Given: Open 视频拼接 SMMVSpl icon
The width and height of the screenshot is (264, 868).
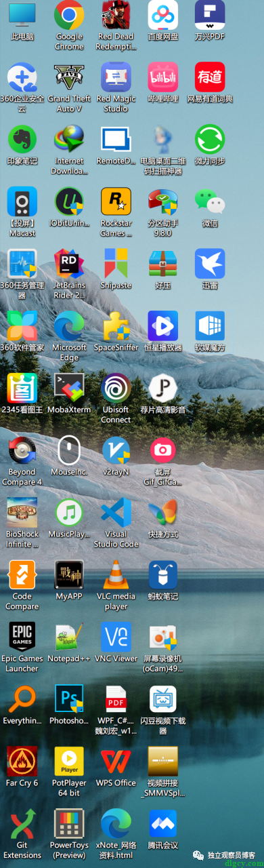Looking at the screenshot, I should 163,761.
